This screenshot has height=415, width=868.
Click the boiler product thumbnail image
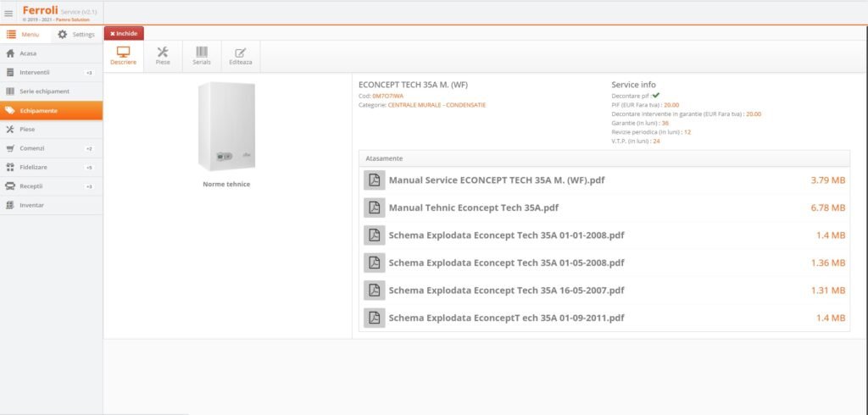point(226,127)
